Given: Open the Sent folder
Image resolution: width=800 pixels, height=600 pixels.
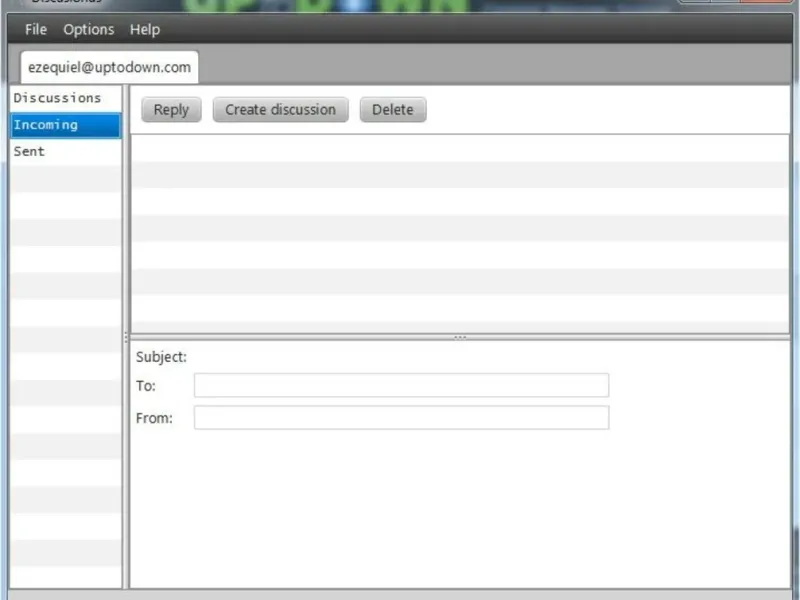Looking at the screenshot, I should click(x=66, y=152).
